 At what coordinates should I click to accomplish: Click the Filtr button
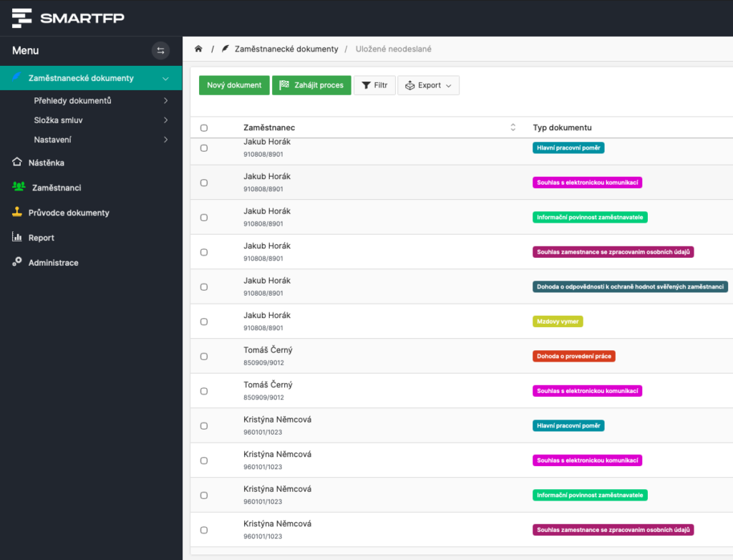pos(374,85)
